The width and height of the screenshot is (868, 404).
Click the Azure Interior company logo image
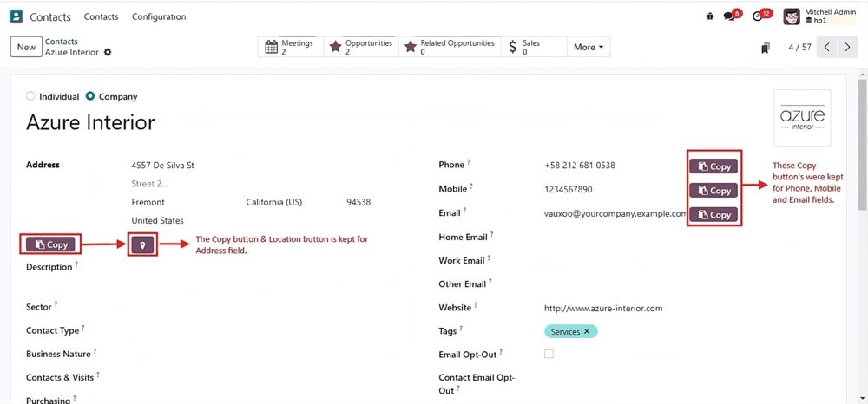(x=802, y=118)
